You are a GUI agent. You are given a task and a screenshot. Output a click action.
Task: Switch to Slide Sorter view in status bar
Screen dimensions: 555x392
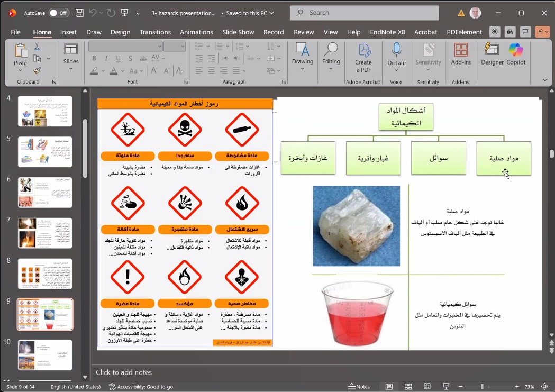(x=408, y=387)
